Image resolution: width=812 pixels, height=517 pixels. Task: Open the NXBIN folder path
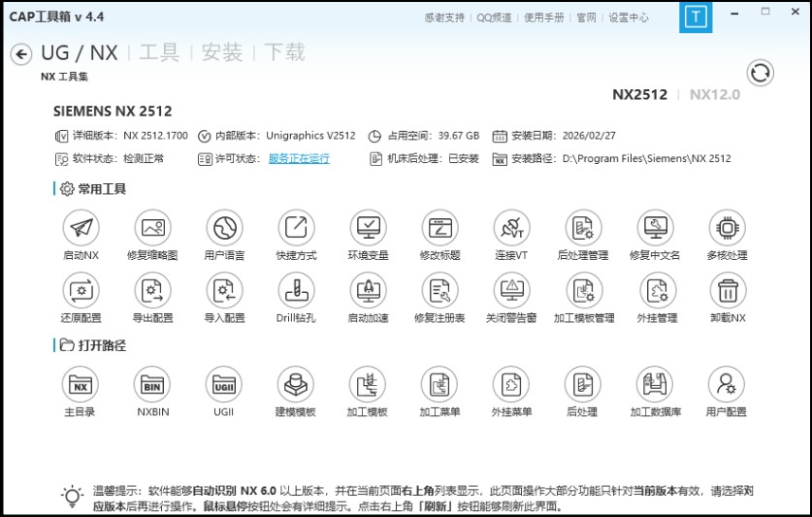tap(152, 385)
